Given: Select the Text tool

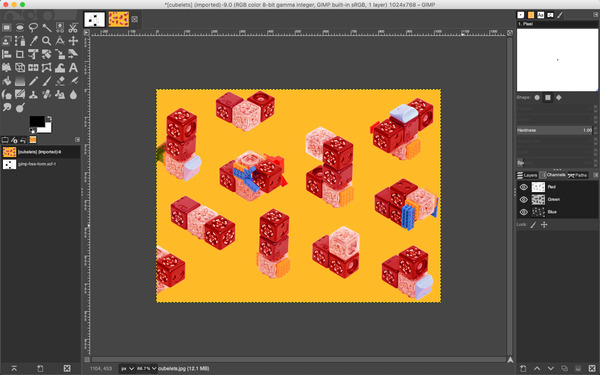Looking at the screenshot, I should 73,67.
